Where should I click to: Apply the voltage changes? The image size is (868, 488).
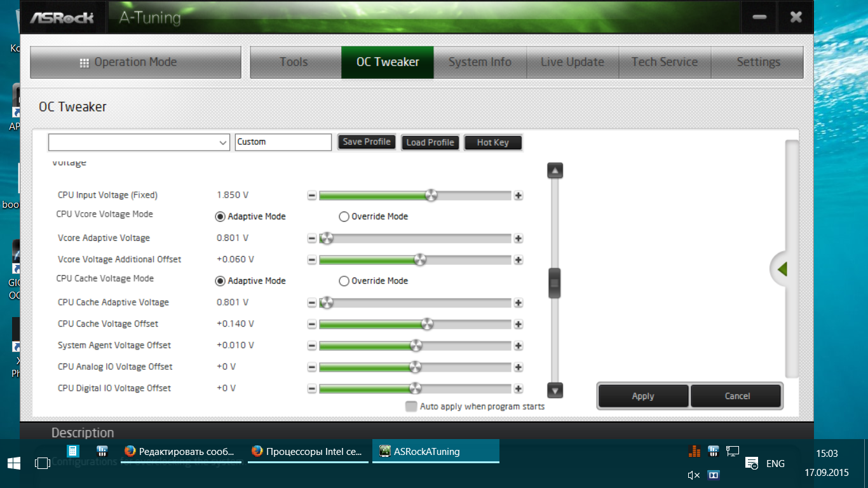pyautogui.click(x=643, y=396)
